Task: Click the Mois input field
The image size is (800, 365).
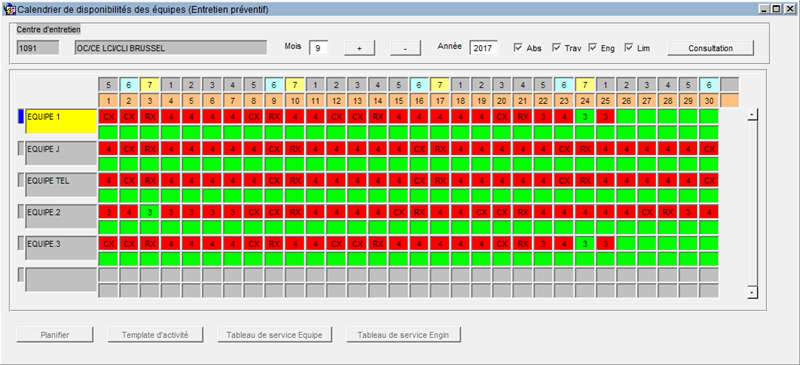Action: [318, 48]
